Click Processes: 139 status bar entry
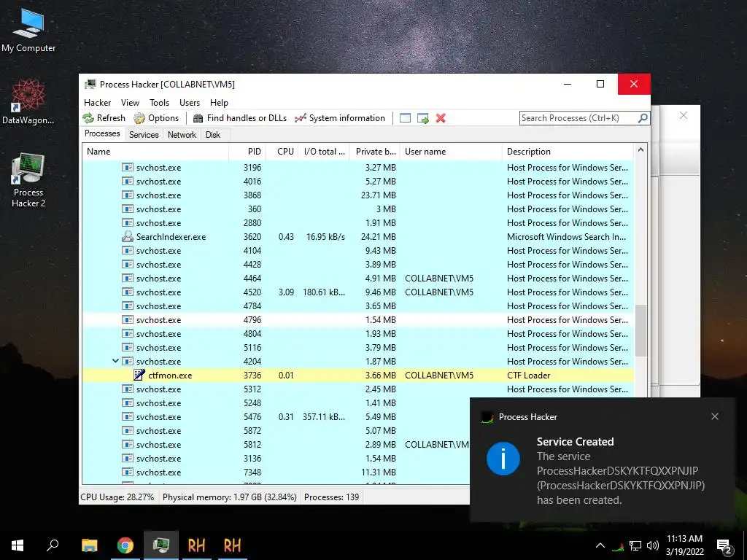 click(x=332, y=497)
